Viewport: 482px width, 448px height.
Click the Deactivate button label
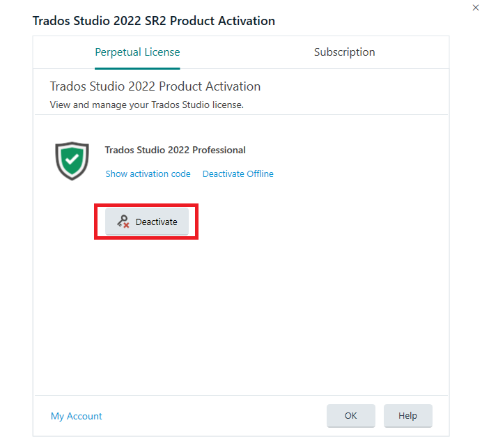(156, 222)
